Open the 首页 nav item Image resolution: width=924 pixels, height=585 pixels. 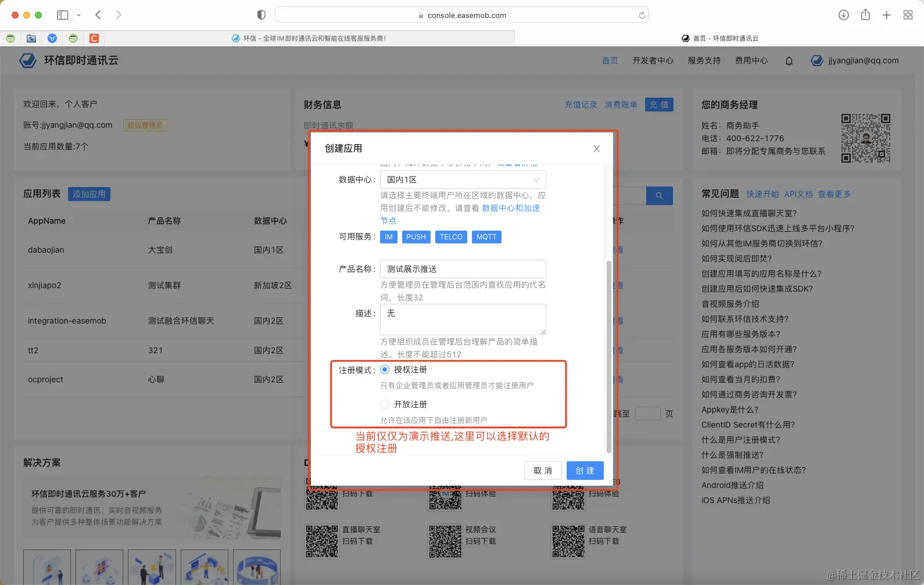610,60
